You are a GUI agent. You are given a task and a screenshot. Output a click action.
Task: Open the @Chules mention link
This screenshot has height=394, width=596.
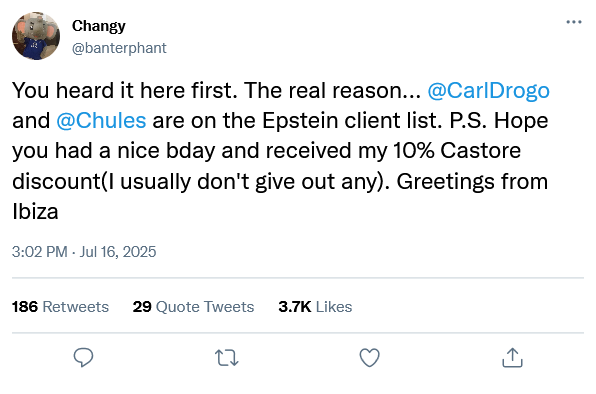click(x=101, y=121)
